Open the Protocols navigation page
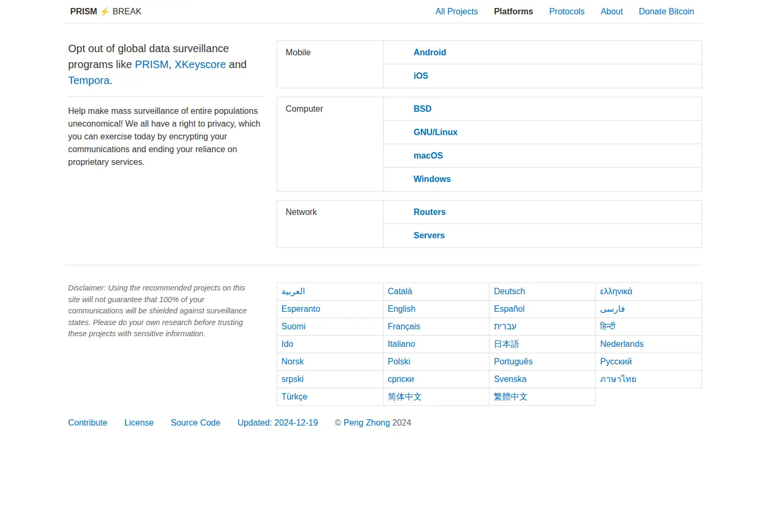 point(567,12)
